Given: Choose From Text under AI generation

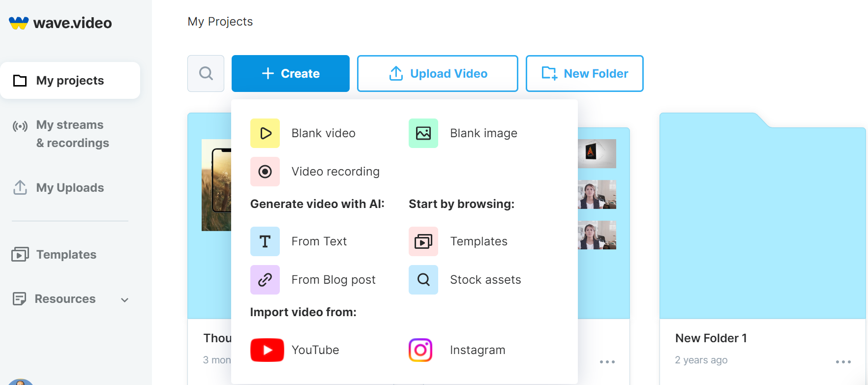Looking at the screenshot, I should tap(319, 241).
